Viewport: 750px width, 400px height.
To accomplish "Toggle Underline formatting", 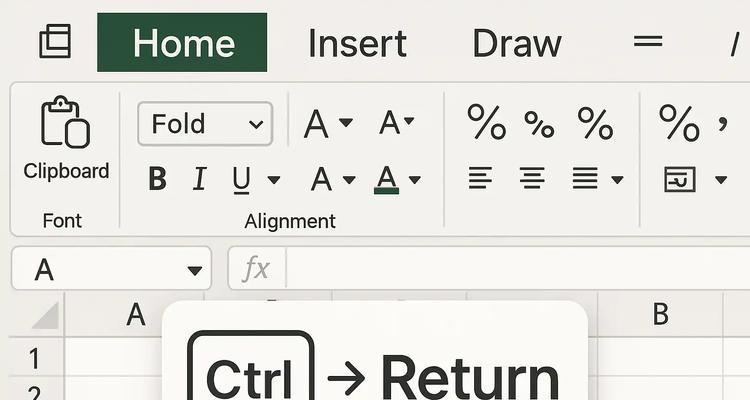I will point(242,180).
